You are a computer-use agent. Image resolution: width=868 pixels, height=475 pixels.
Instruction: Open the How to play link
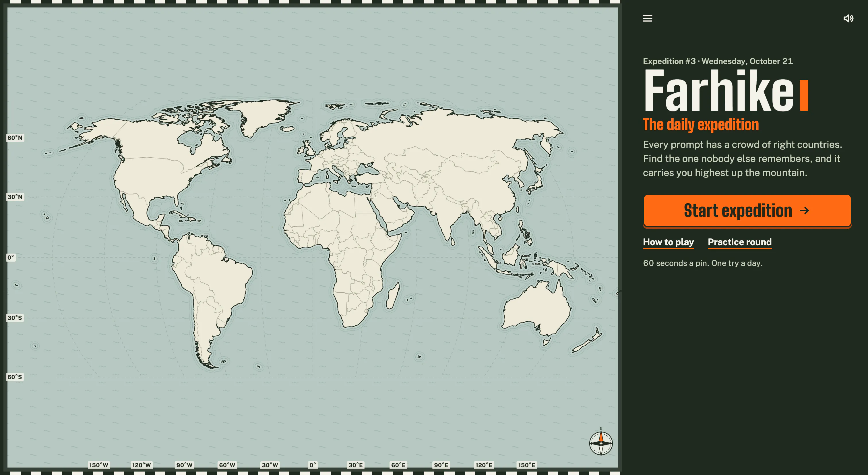pyautogui.click(x=668, y=242)
